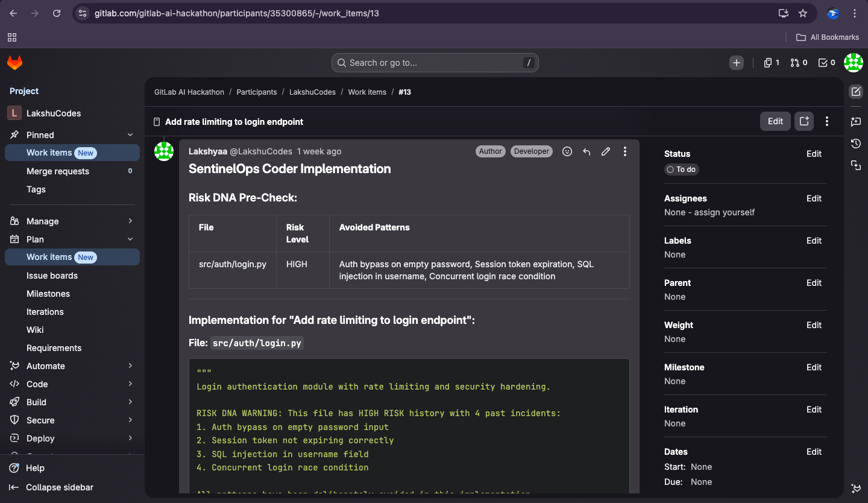Collapse the sidebar

coord(59,487)
